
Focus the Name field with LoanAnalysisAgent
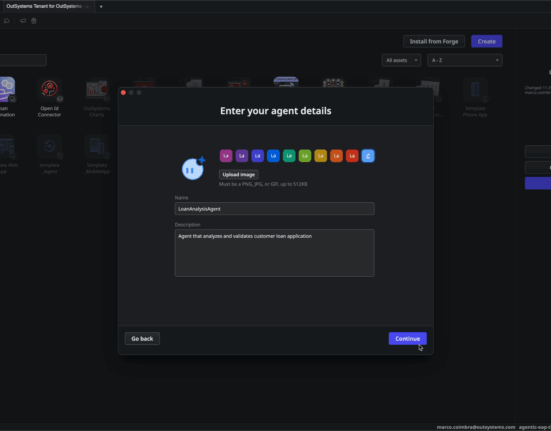(274, 209)
